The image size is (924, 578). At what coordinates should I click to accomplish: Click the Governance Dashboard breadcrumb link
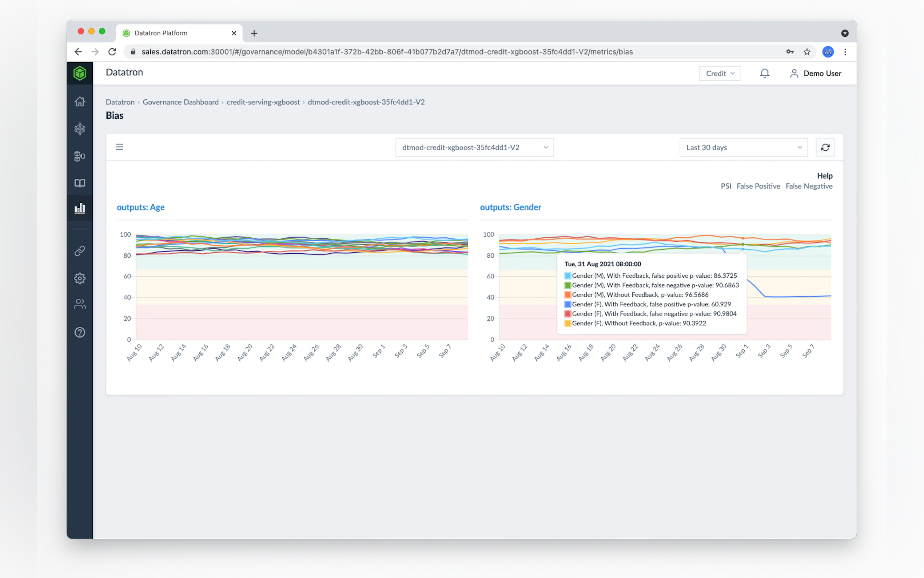click(x=180, y=102)
